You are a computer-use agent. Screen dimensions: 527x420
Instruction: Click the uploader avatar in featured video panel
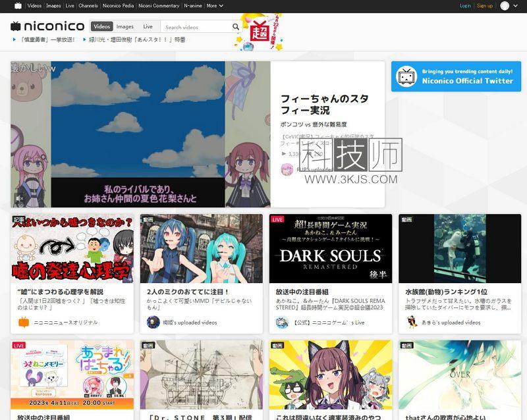(287, 169)
